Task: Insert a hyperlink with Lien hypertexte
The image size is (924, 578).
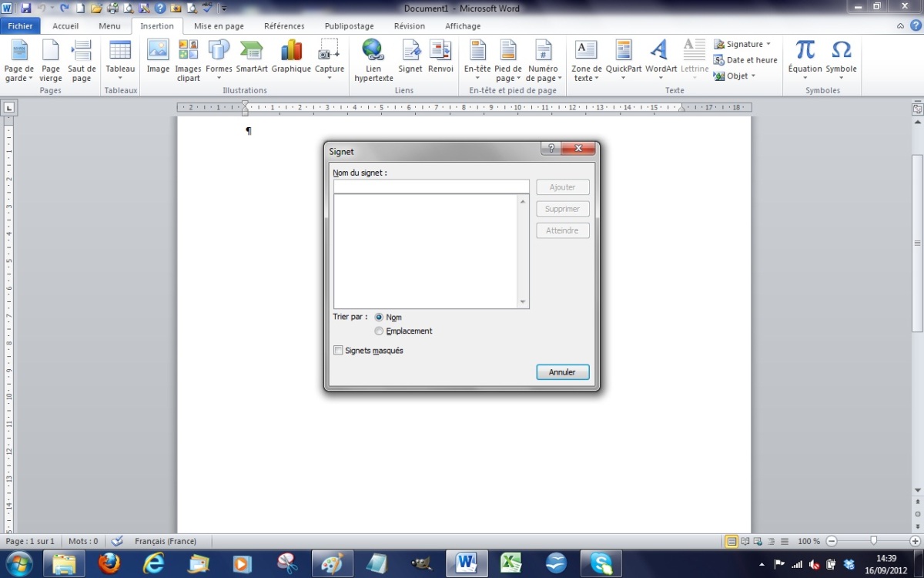Action: pos(373,61)
